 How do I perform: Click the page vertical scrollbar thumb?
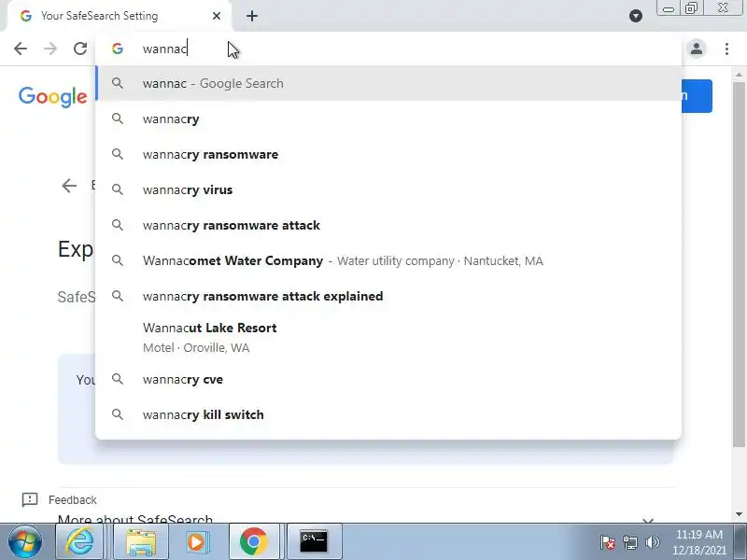(x=739, y=264)
